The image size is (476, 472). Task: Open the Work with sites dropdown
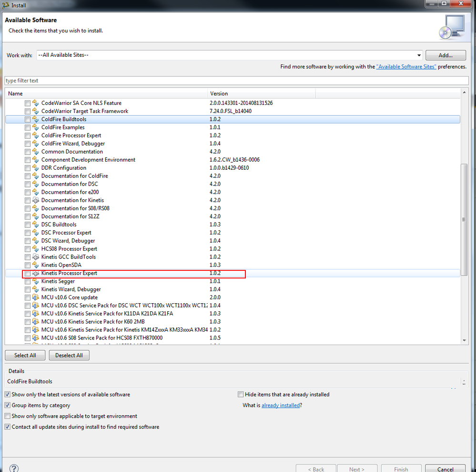(419, 55)
